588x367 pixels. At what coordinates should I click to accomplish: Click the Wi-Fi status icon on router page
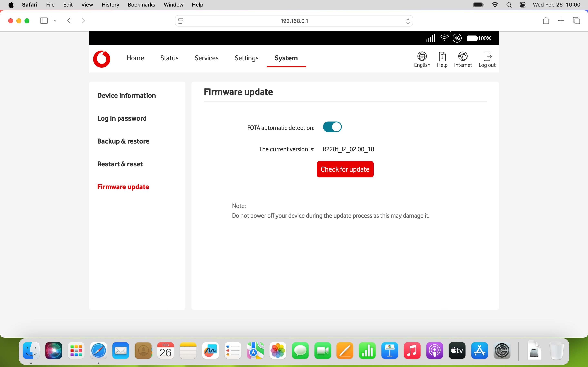pyautogui.click(x=445, y=38)
